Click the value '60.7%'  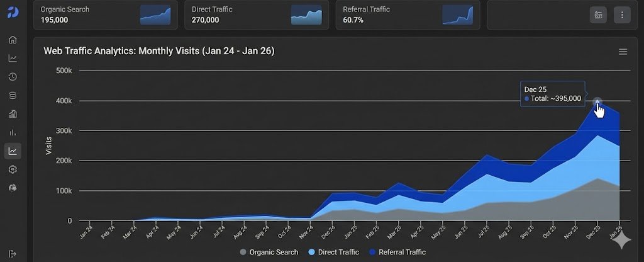click(353, 20)
